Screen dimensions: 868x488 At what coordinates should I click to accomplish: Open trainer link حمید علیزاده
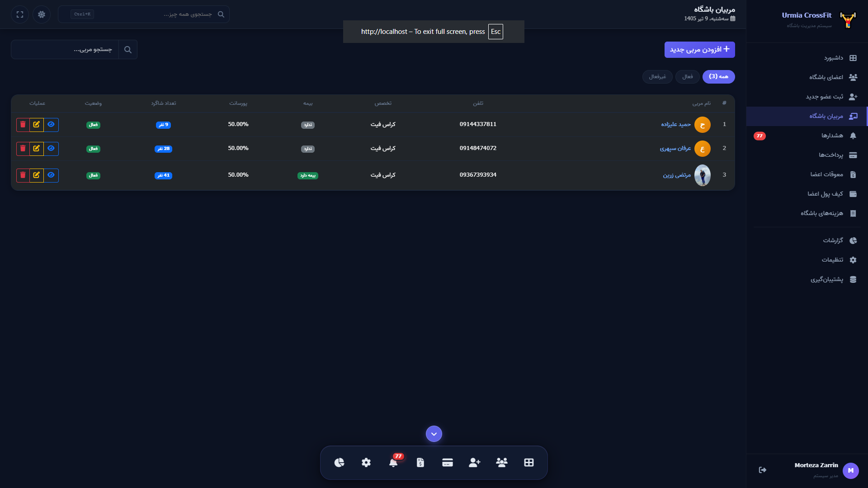pos(676,124)
